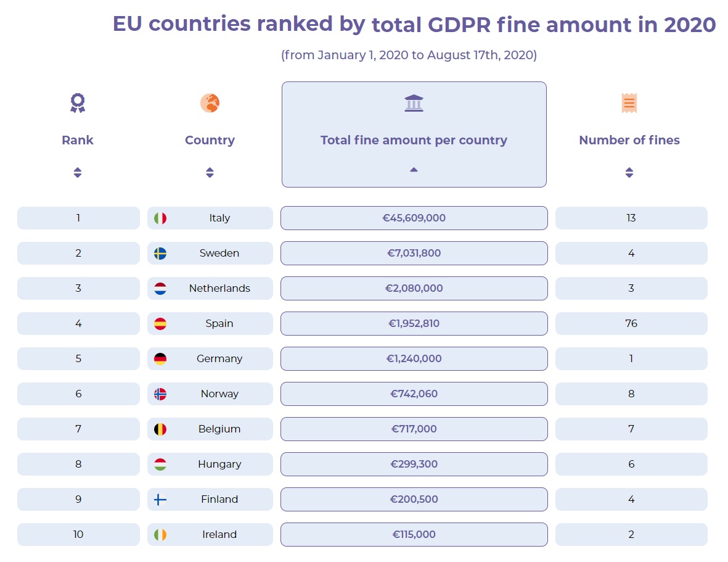Click Italy's €45,609,000 fine amount cell

[414, 218]
